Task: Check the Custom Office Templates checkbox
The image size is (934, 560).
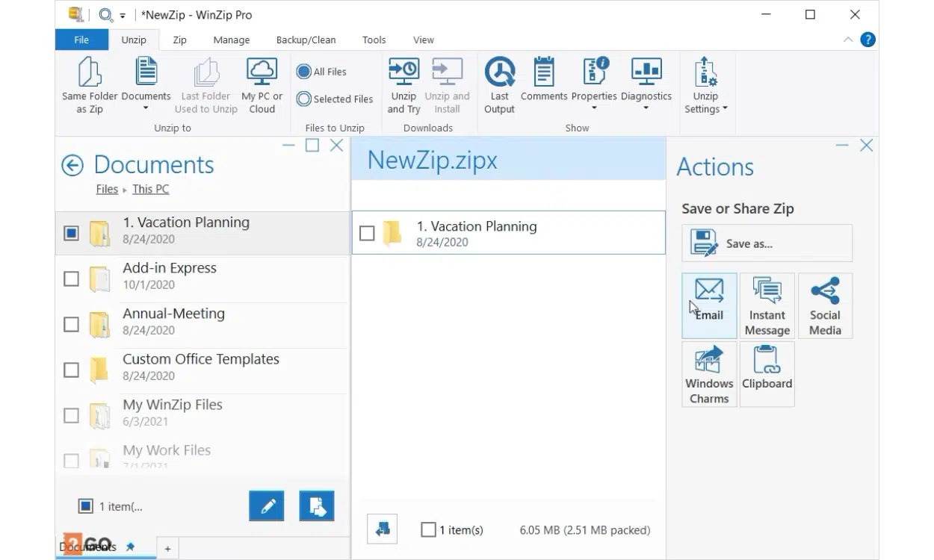Action: click(71, 370)
